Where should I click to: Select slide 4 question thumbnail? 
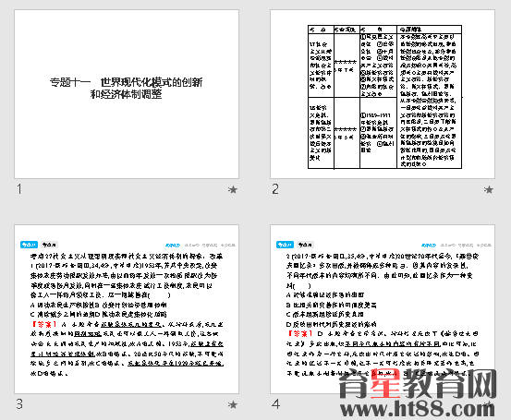[x=383, y=309]
